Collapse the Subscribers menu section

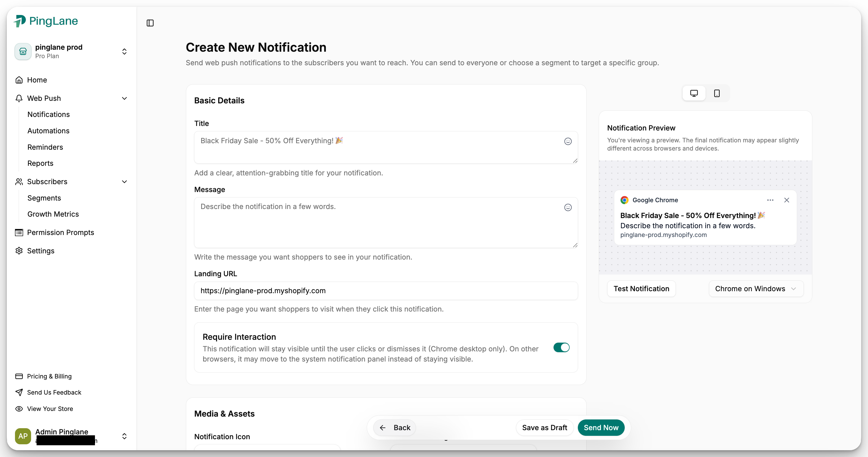point(124,182)
